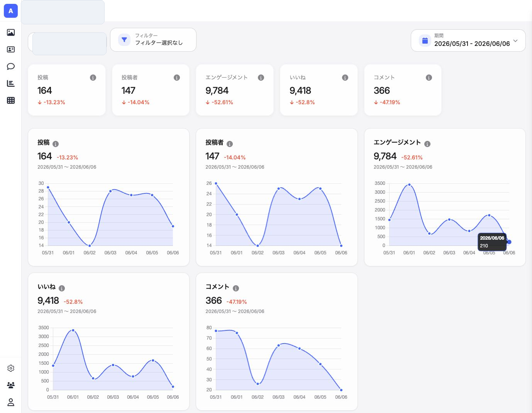
Task: Click info icon beside エンゲージメント chart title
Action: tap(427, 144)
